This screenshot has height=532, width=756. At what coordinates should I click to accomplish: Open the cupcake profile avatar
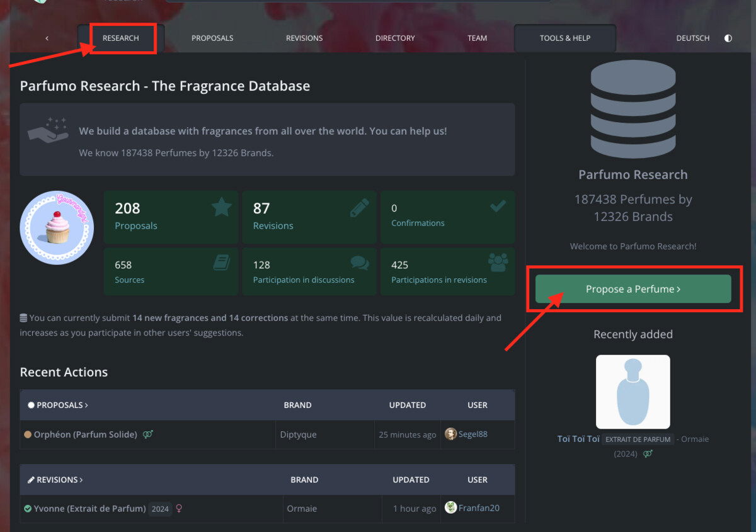click(x=57, y=227)
